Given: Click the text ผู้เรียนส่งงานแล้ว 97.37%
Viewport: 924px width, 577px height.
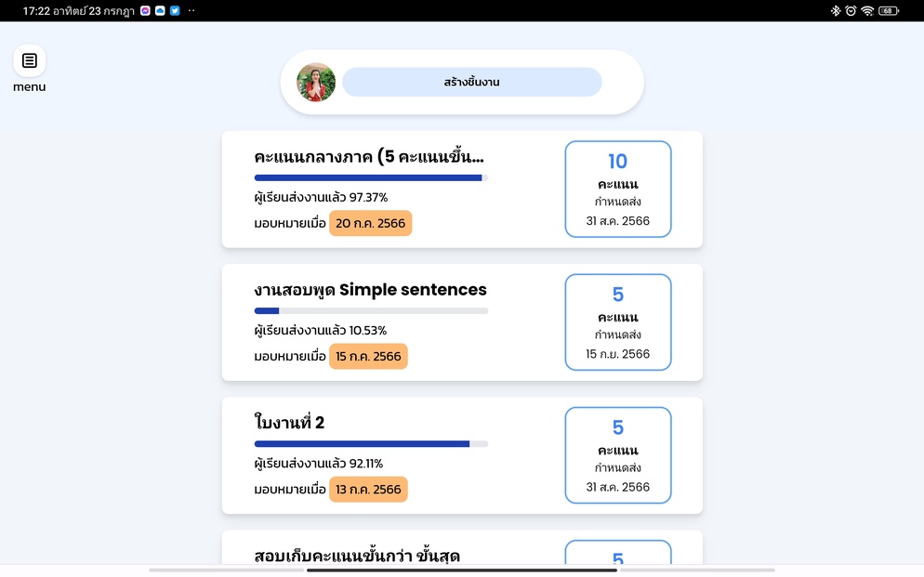Looking at the screenshot, I should point(321,197).
